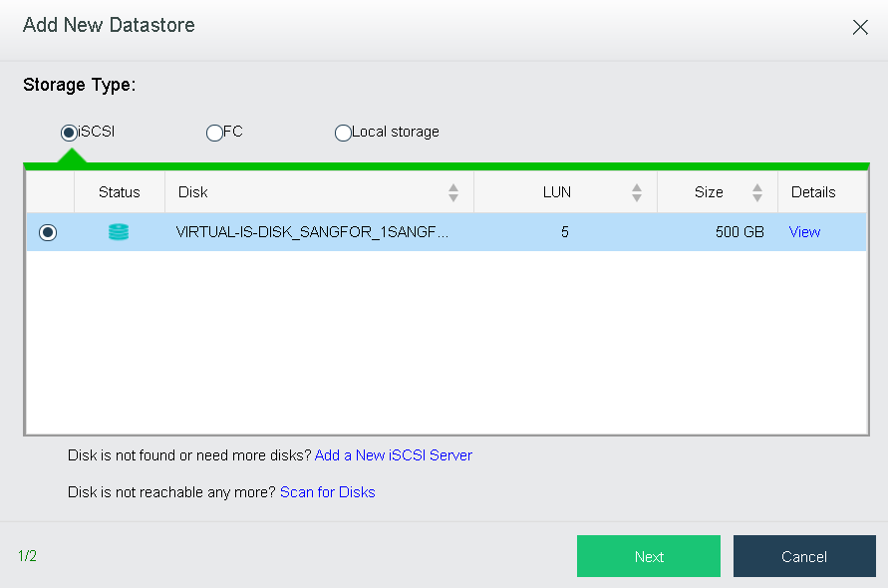This screenshot has width=888, height=588.
Task: Click the Scan for Disks link
Action: (x=327, y=491)
